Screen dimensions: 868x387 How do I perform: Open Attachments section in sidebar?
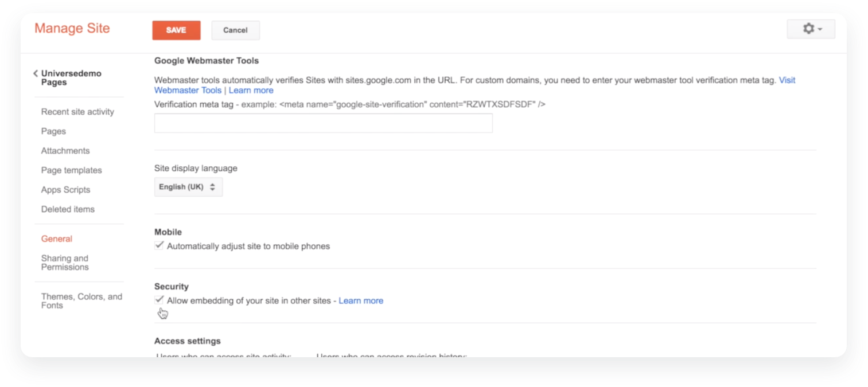[x=65, y=151]
